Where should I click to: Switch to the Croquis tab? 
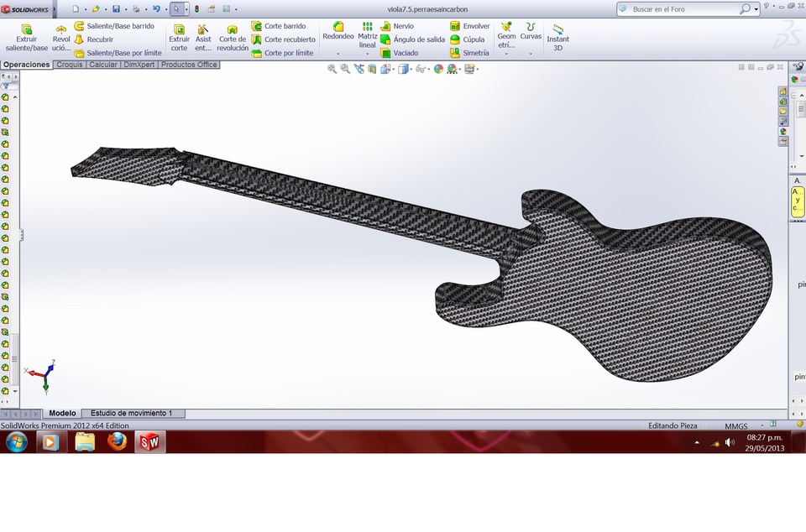[x=70, y=65]
